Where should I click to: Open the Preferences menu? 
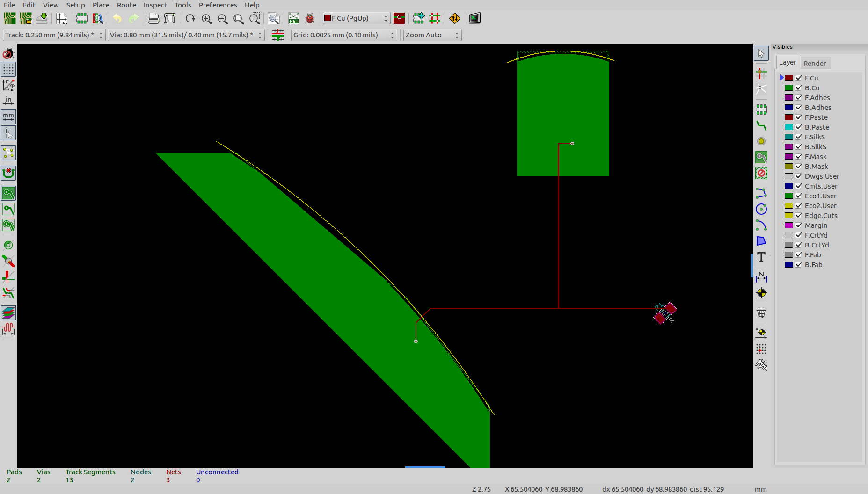[x=218, y=5]
